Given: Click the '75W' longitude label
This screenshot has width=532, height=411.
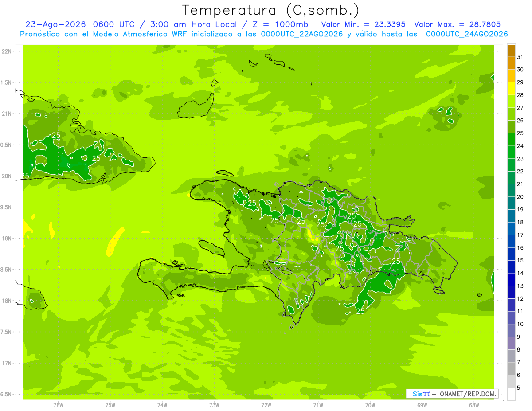Looking at the screenshot, I should click(x=110, y=405).
